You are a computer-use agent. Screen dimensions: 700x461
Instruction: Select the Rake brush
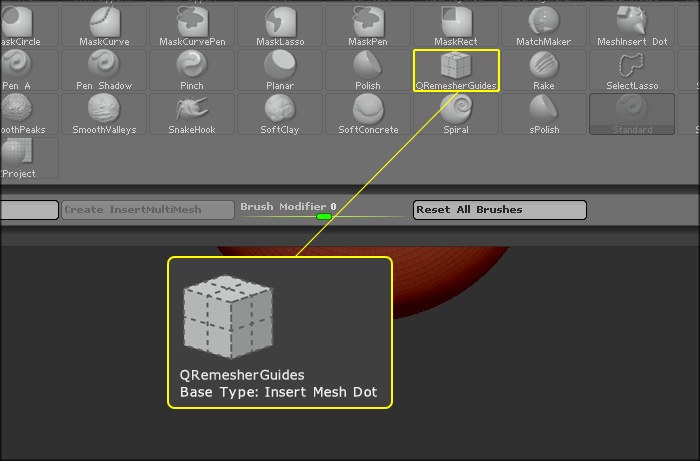tap(544, 70)
